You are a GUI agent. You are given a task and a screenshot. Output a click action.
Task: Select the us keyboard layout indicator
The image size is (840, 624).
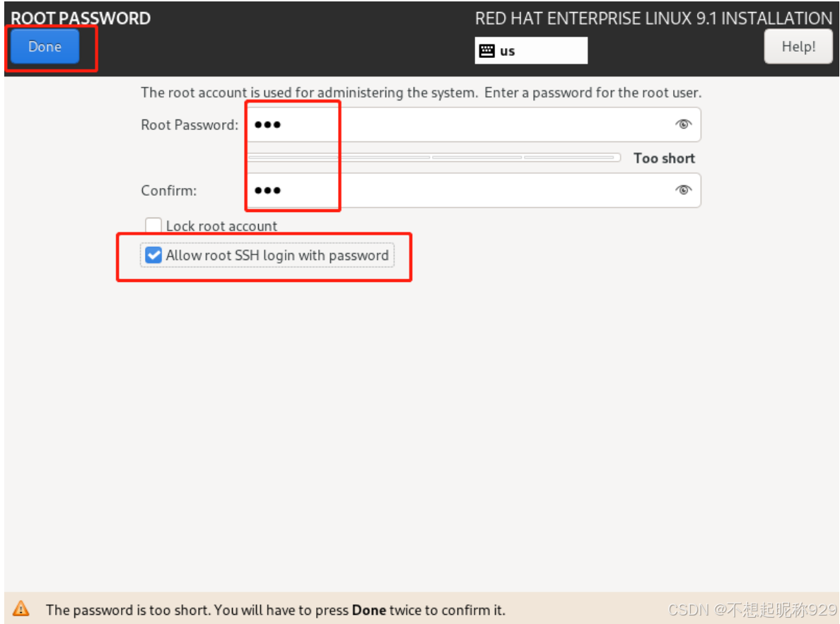[x=531, y=51]
